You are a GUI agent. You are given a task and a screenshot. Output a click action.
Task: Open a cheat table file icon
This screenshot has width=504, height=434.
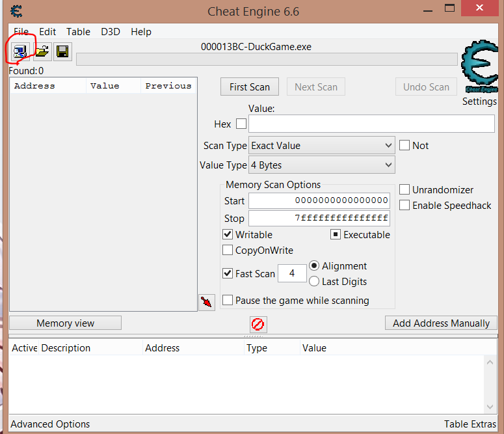click(x=42, y=51)
